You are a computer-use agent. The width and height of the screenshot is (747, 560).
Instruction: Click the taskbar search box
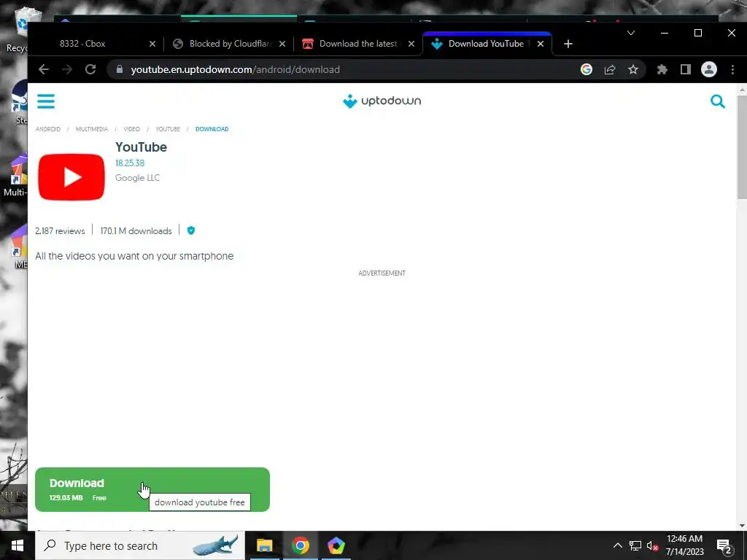[140, 545]
